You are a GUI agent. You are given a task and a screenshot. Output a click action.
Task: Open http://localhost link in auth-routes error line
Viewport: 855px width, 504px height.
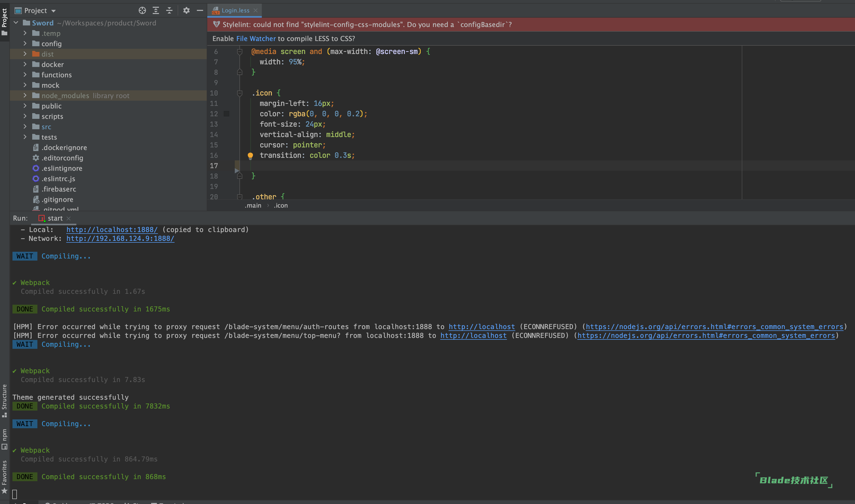coord(482,327)
